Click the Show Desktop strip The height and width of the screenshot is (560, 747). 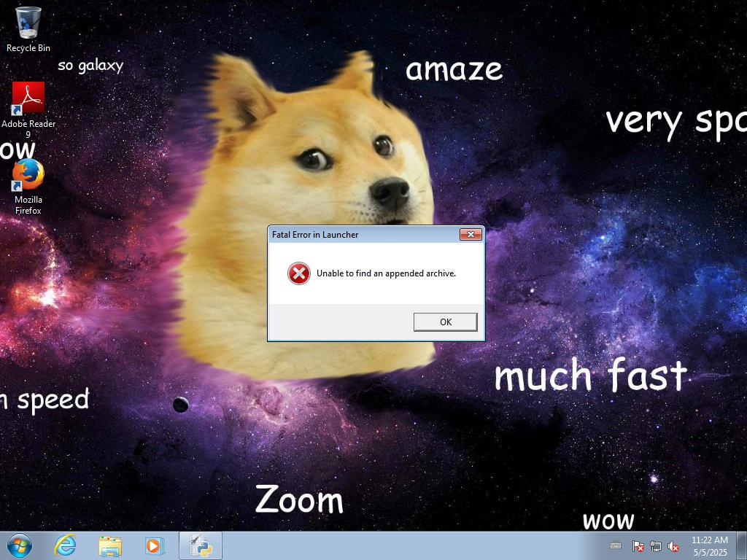(742, 545)
